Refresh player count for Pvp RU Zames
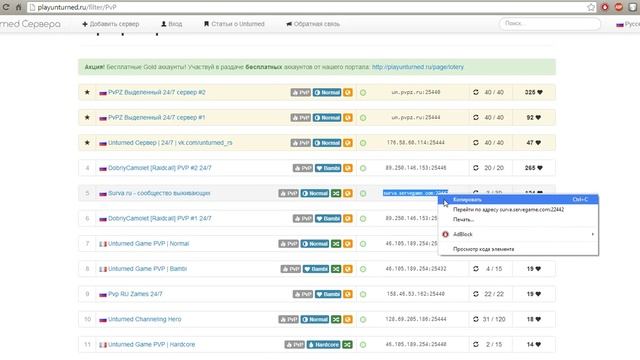Screen dimensions: 640x360 [476, 294]
